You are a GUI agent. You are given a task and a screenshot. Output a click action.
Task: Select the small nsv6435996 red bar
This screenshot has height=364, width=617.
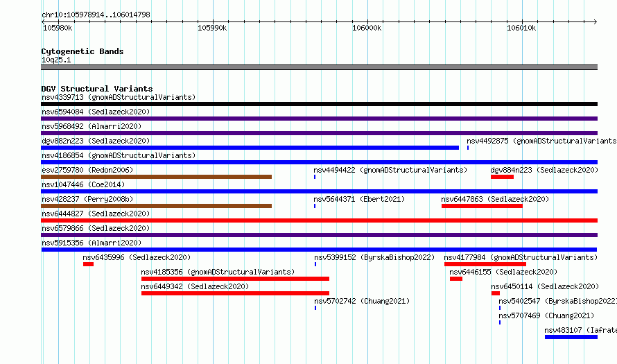pyautogui.click(x=88, y=264)
